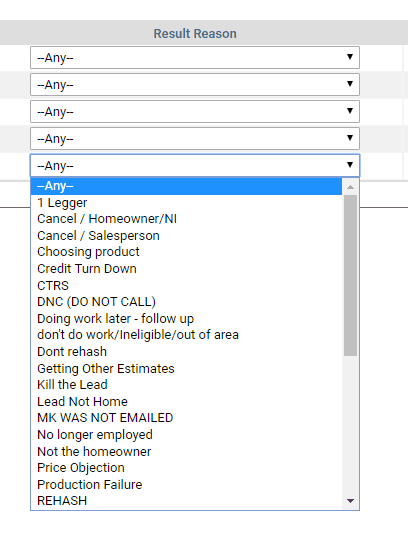Open the first Result Reason dropdown

pyautogui.click(x=195, y=58)
